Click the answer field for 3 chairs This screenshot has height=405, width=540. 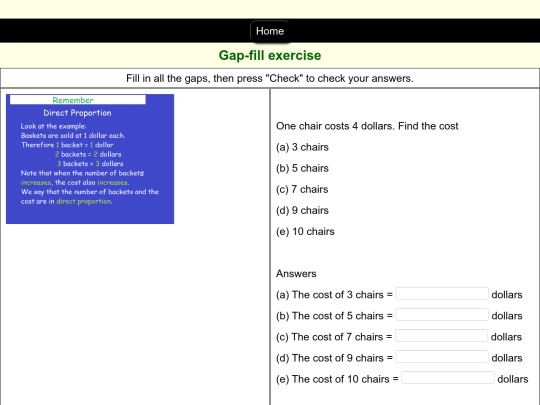coord(442,293)
